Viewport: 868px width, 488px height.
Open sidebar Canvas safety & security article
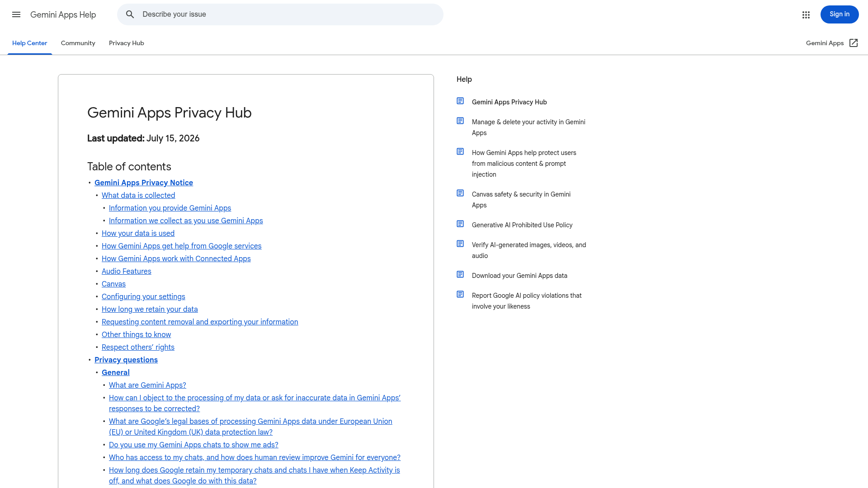[x=521, y=200]
